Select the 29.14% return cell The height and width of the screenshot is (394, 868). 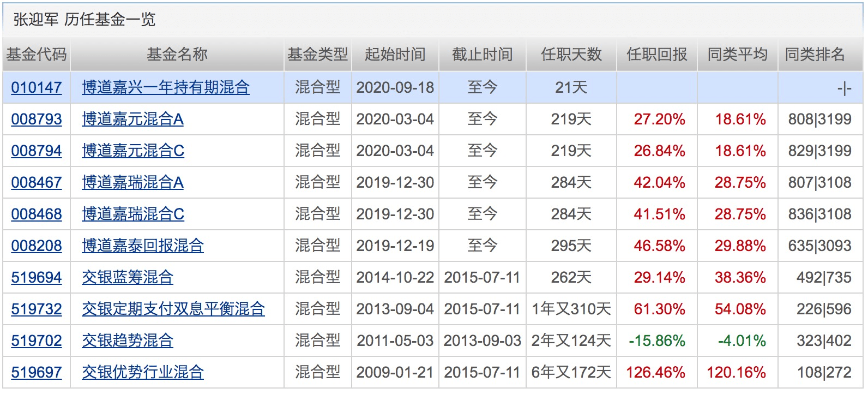657,277
